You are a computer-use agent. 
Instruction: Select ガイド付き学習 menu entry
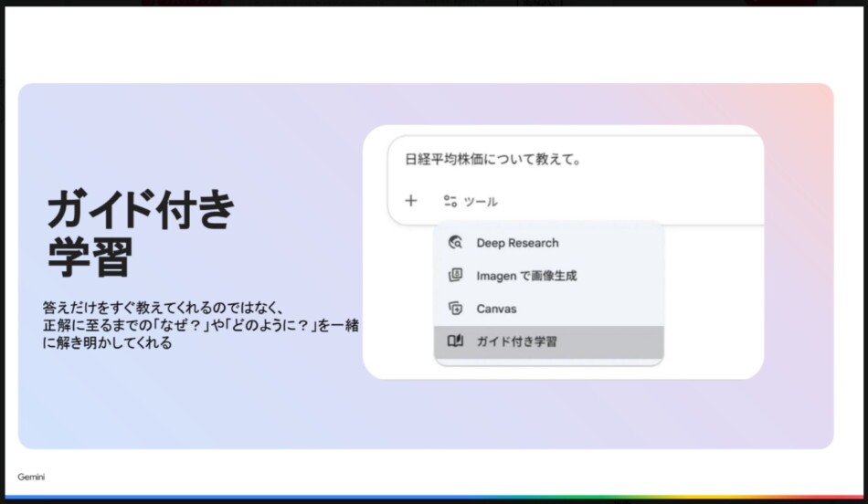[x=548, y=341]
